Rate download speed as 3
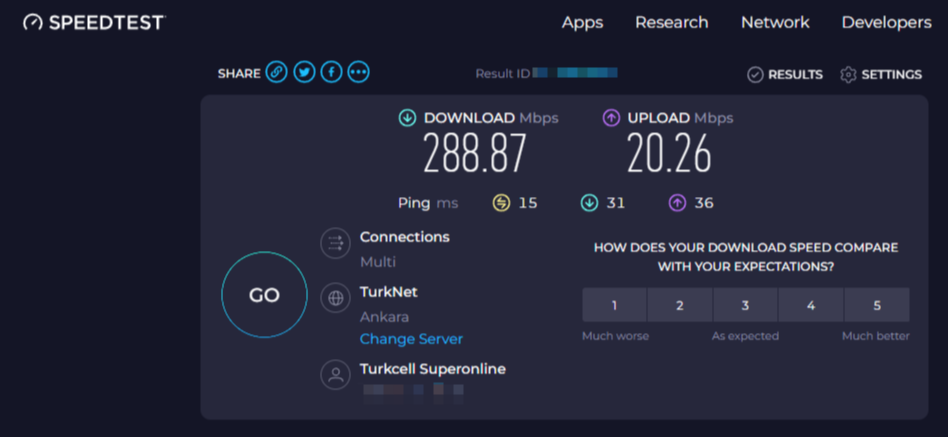948x437 pixels. coord(745,305)
